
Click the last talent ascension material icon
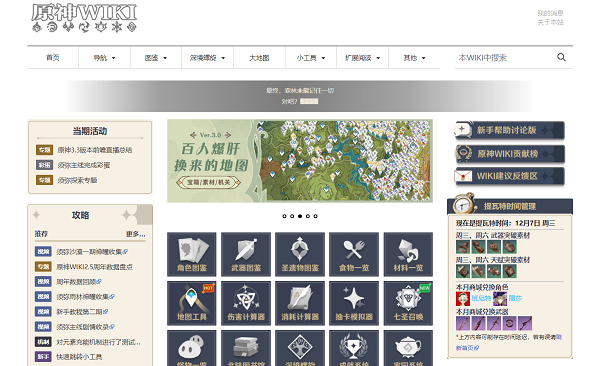tap(510, 271)
